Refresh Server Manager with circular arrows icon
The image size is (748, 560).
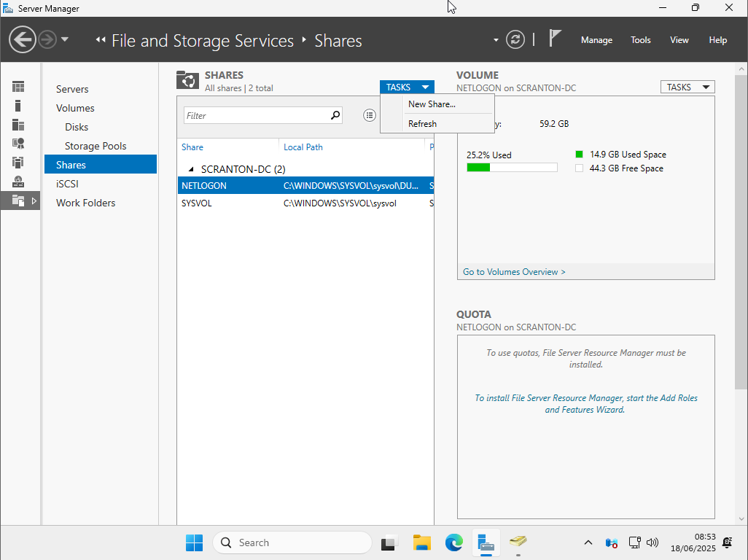point(515,39)
